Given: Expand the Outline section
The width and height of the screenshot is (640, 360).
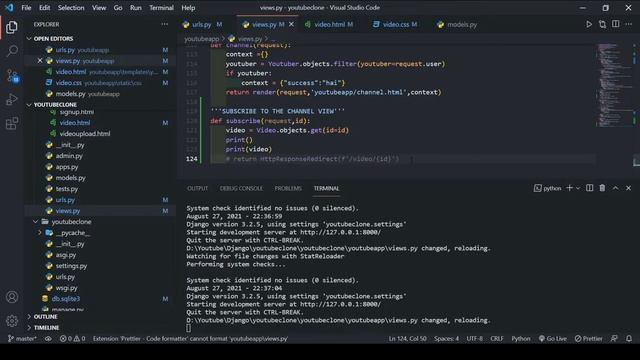Looking at the screenshot, I should coord(29,317).
